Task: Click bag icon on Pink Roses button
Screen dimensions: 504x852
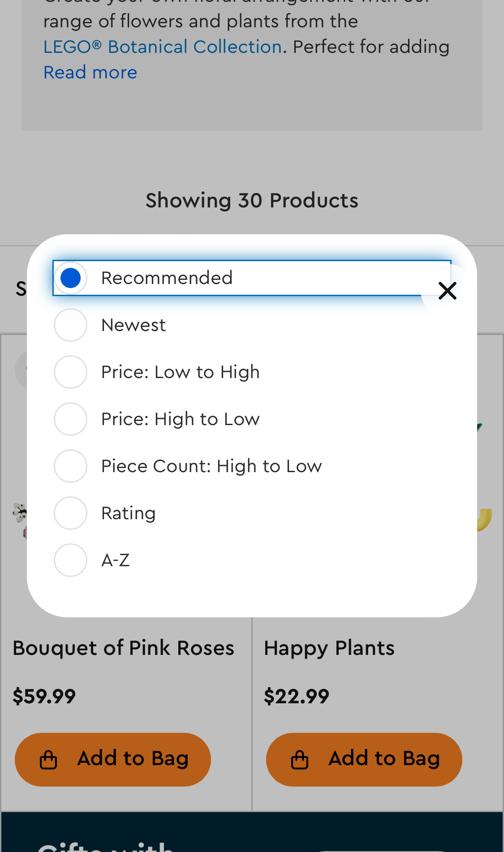Action: 48,760
